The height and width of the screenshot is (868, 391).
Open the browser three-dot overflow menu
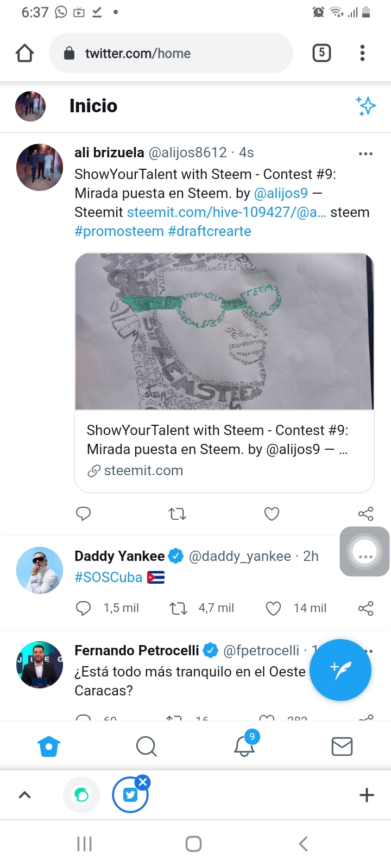pyautogui.click(x=362, y=53)
